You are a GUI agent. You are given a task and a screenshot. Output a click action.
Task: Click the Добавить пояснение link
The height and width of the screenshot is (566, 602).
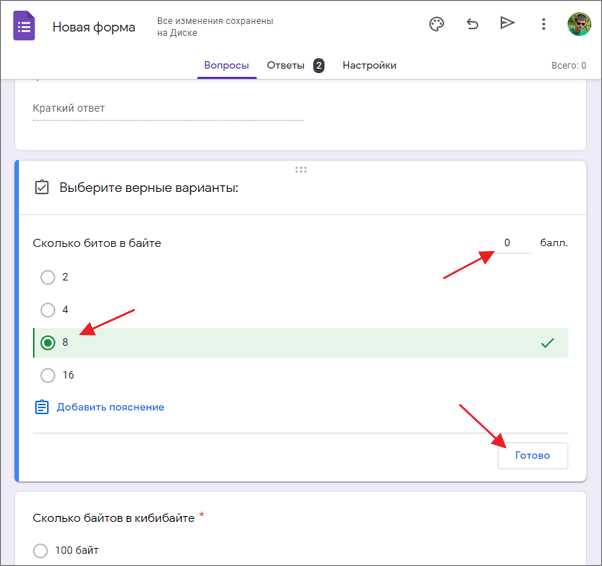pyautogui.click(x=111, y=407)
